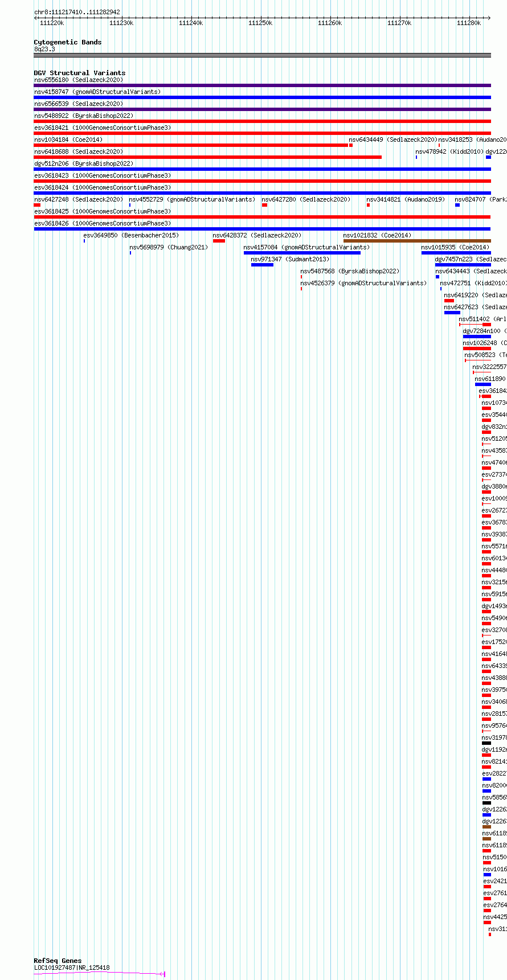This screenshot has width=507, height=980.
Task: Click the chr8:111217410..111282942 coordinate label
Action: click(77, 12)
